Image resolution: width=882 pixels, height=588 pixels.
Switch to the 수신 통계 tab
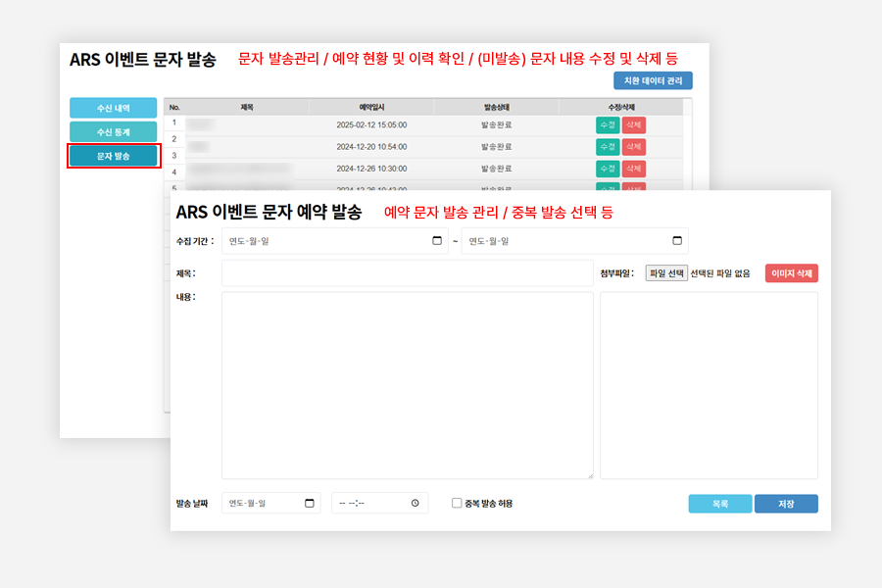113,131
